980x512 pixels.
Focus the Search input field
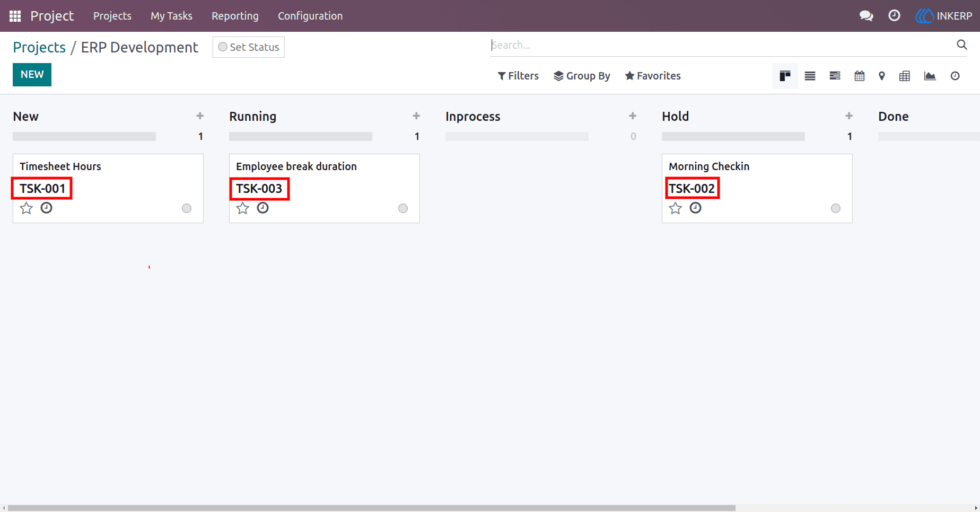(x=722, y=45)
